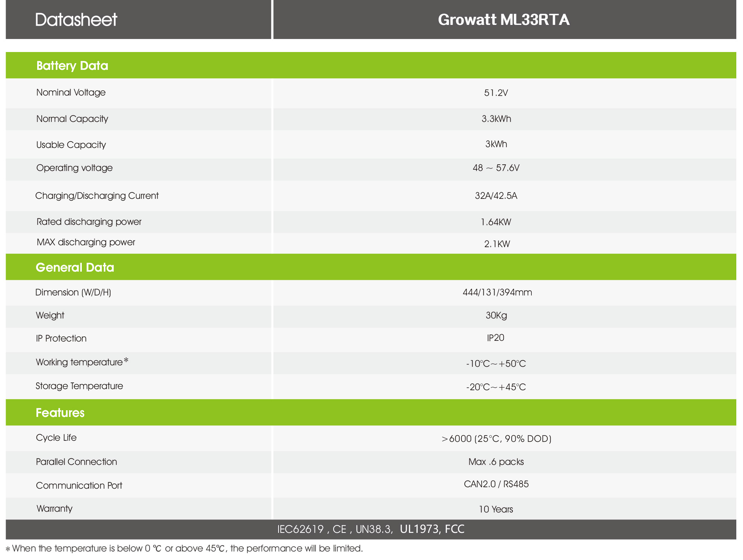Click the Growatt ML33RTA model heading
The image size is (743, 560).
[x=504, y=20]
